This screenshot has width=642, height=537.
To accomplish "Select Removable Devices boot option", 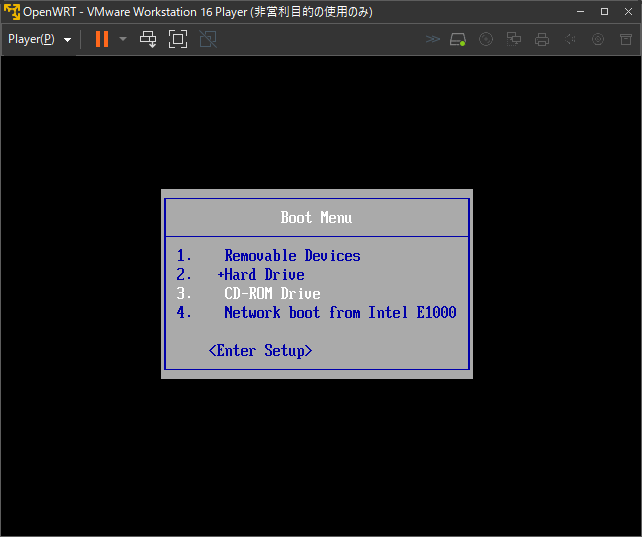I will [x=292, y=256].
